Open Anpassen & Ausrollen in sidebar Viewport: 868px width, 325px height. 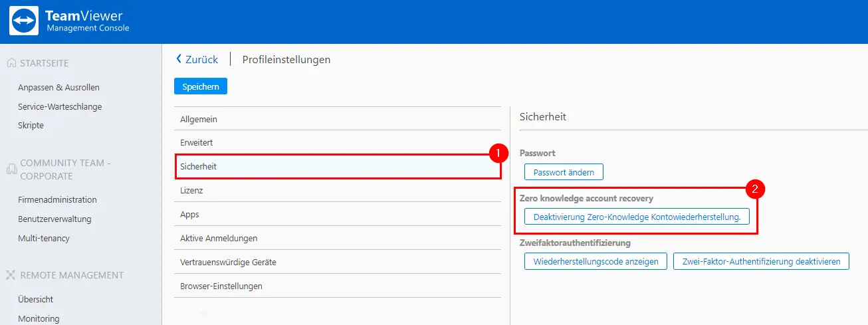59,87
